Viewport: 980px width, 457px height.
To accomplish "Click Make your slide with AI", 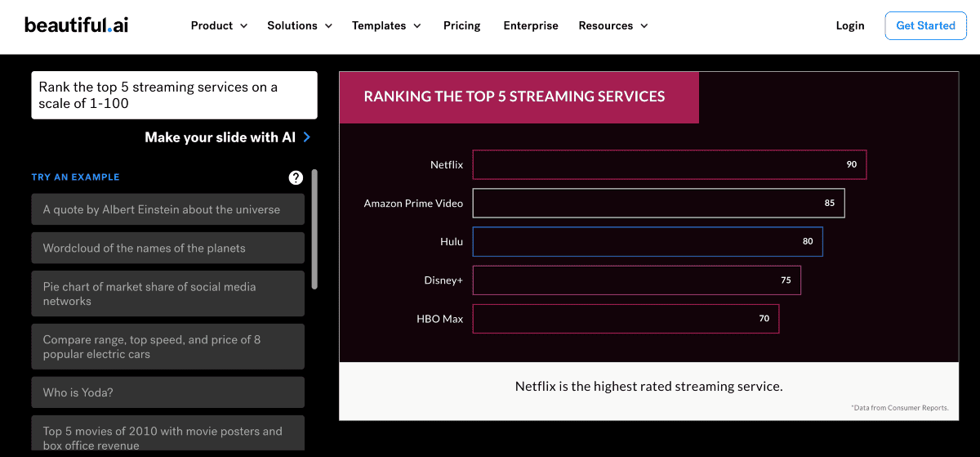I will click(x=220, y=137).
